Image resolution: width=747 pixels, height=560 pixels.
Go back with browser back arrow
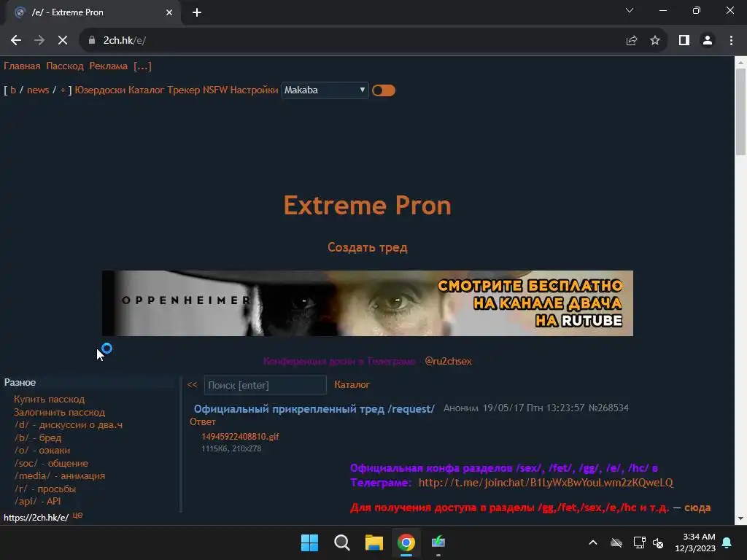(x=16, y=41)
